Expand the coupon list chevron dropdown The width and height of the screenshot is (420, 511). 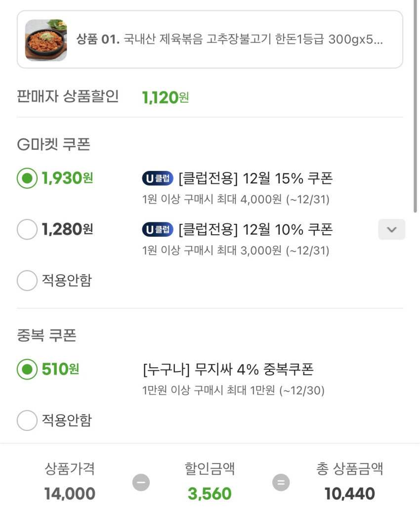click(x=391, y=229)
